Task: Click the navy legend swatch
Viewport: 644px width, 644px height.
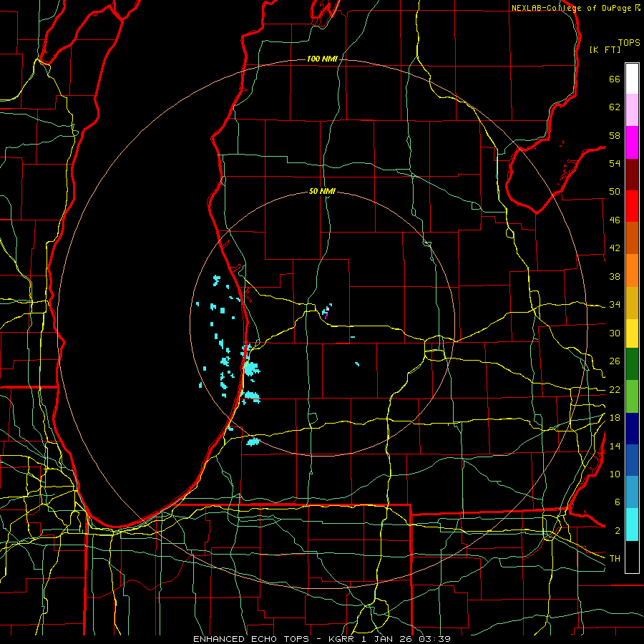Action: click(632, 429)
